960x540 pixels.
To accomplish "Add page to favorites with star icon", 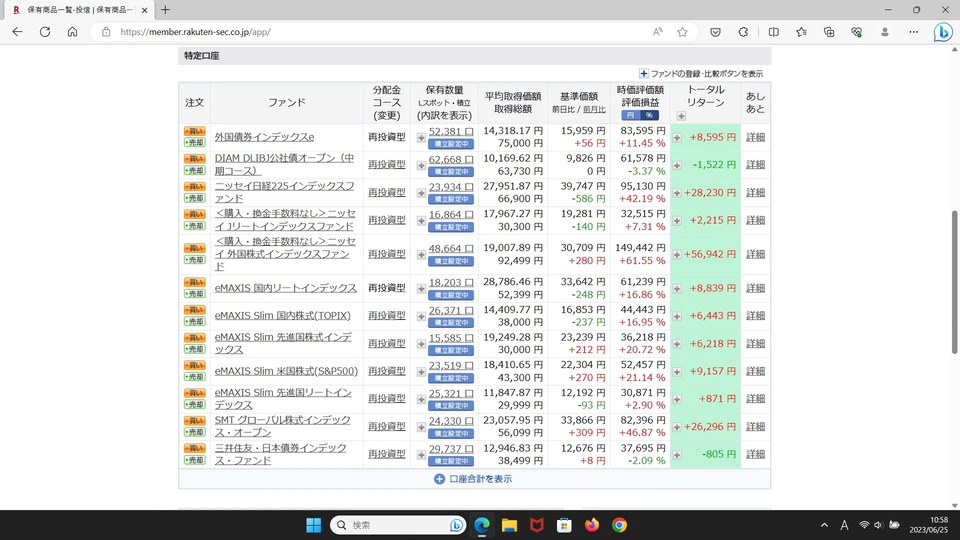I will [683, 32].
